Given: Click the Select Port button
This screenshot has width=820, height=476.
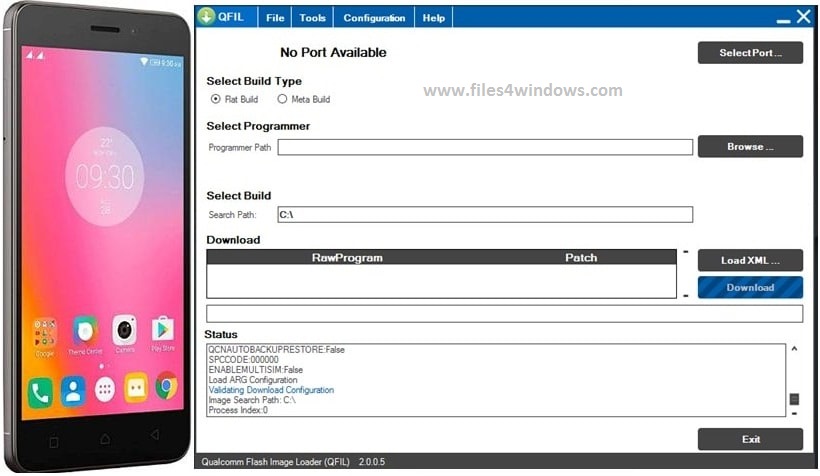Looking at the screenshot, I should tap(750, 53).
